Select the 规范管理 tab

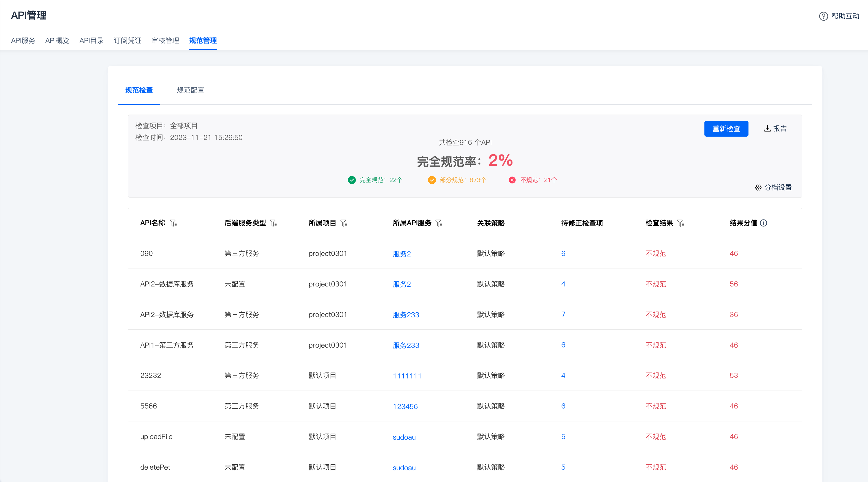(x=203, y=40)
